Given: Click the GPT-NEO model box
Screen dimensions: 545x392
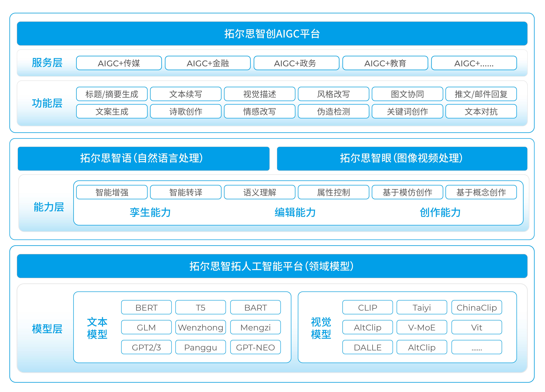Looking at the screenshot, I should [255, 347].
